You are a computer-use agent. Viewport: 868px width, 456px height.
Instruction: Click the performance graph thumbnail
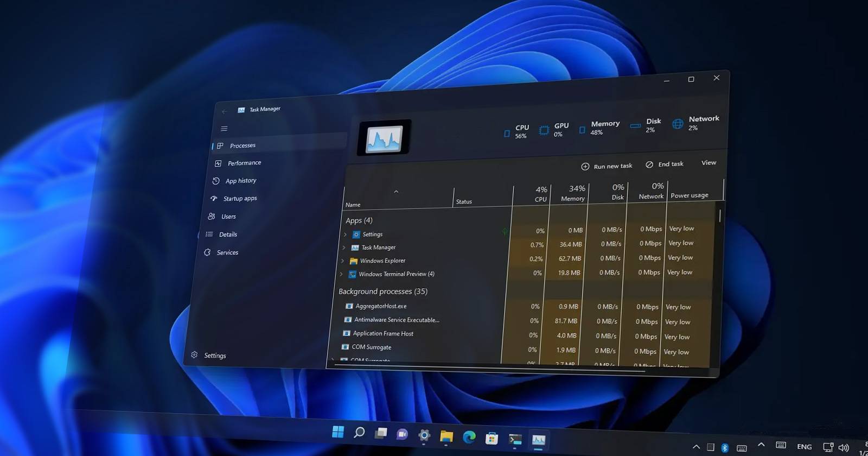[x=384, y=138]
